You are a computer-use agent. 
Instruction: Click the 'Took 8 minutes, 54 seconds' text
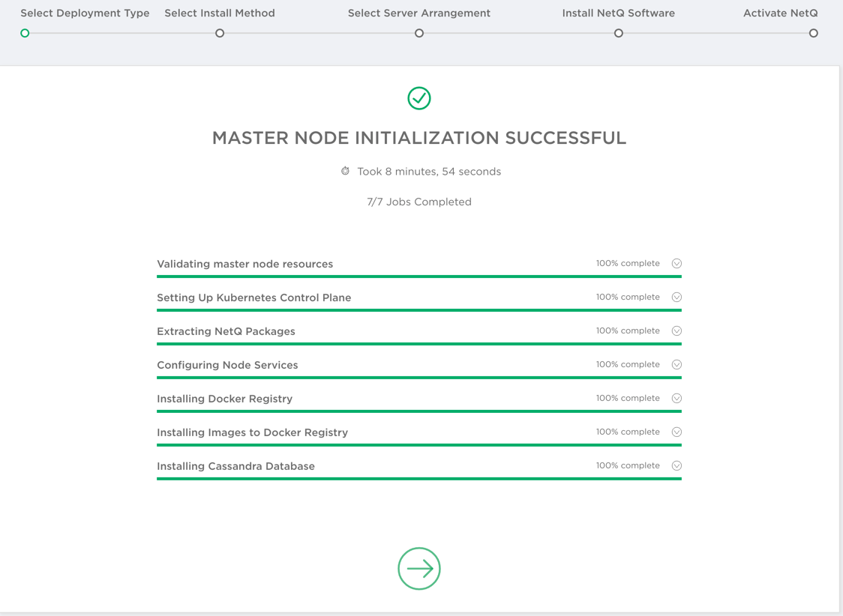point(429,171)
